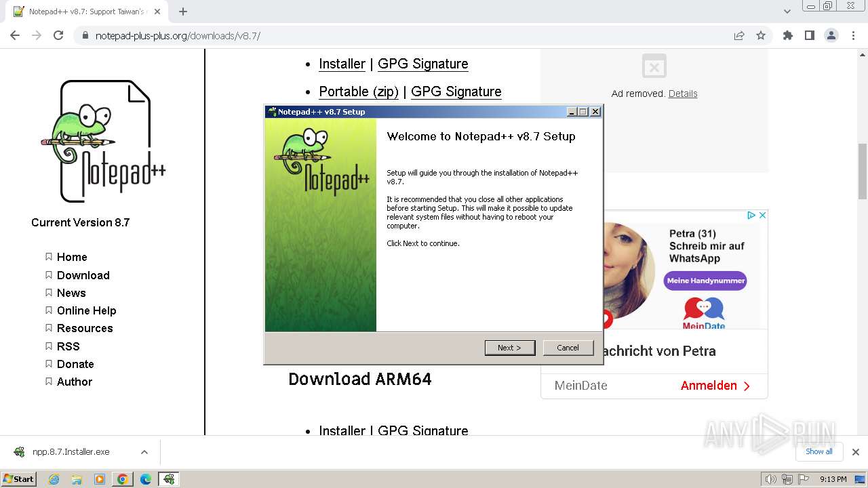Open the Donate sidebar link

pos(75,364)
